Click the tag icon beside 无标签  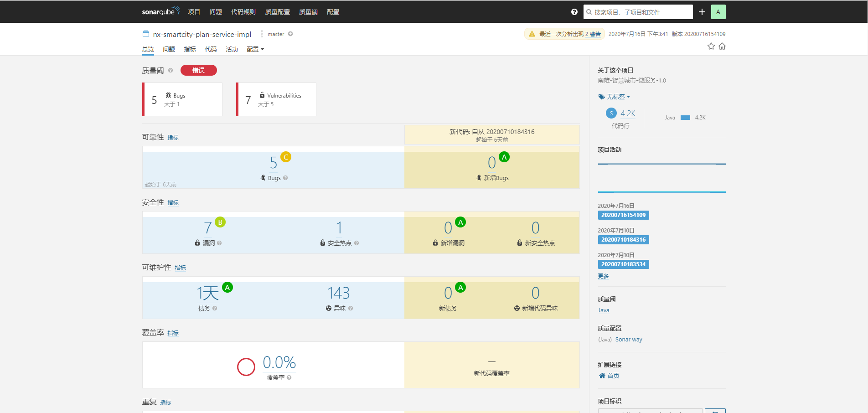click(x=601, y=97)
